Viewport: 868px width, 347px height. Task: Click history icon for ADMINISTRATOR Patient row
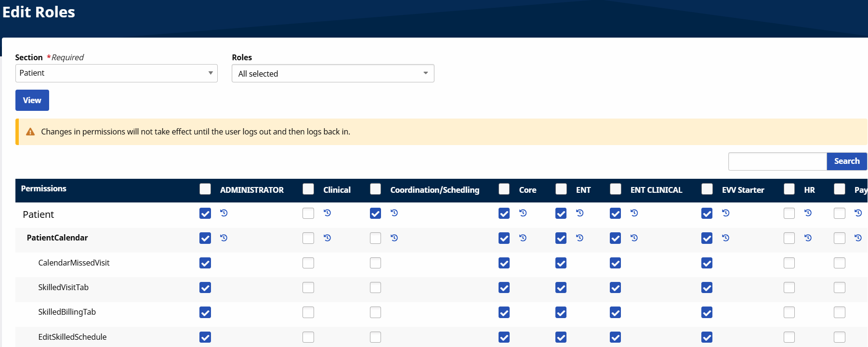(x=224, y=213)
